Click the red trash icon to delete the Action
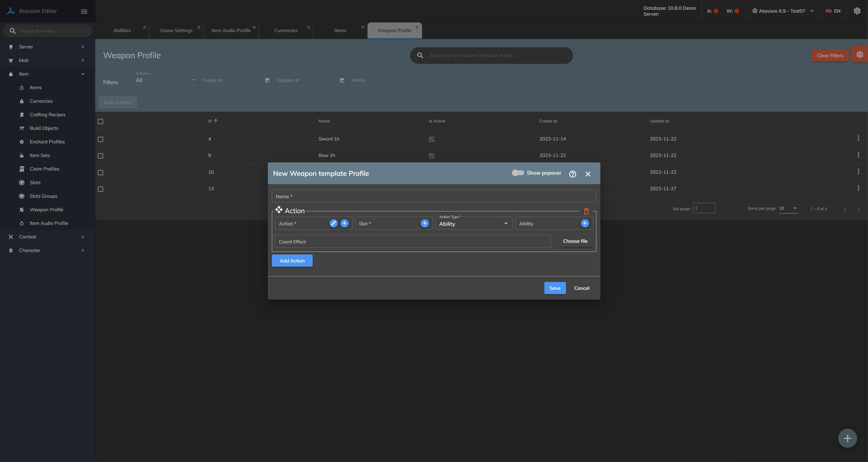 point(586,211)
